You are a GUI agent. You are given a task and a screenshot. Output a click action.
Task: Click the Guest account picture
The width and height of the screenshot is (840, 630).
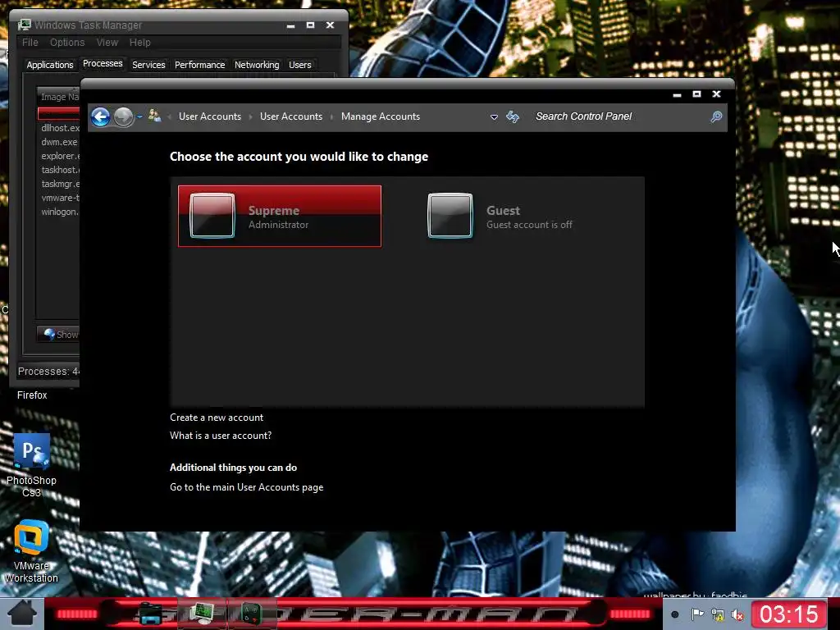(450, 216)
